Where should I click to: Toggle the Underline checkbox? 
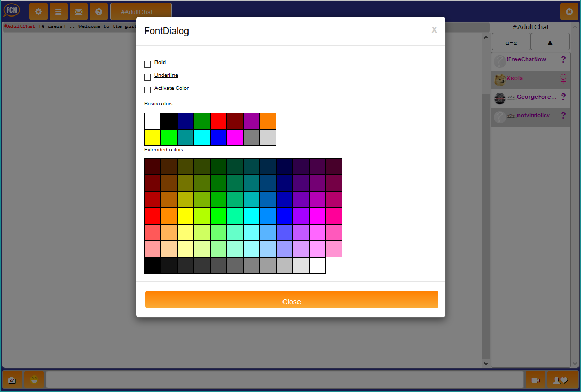click(x=147, y=77)
